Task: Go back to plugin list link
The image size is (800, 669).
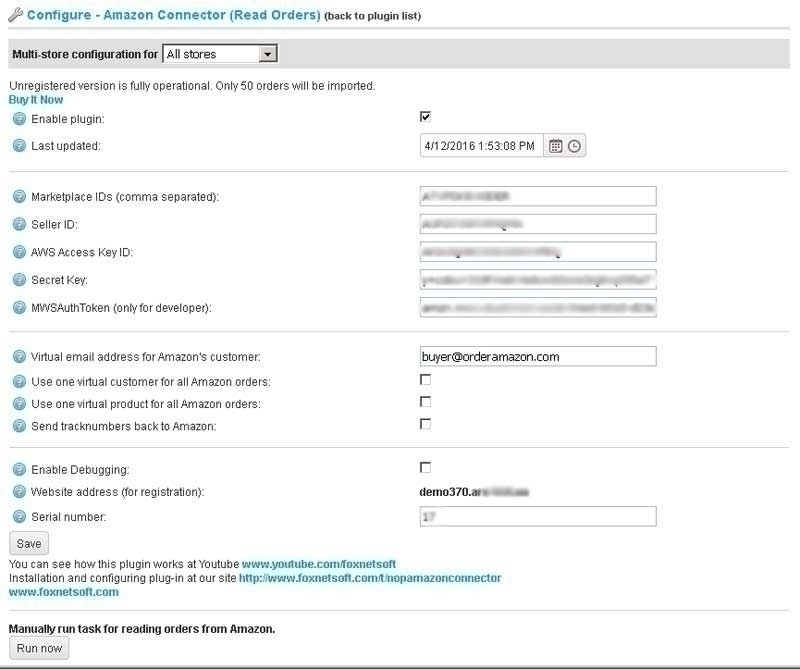Action: point(372,16)
